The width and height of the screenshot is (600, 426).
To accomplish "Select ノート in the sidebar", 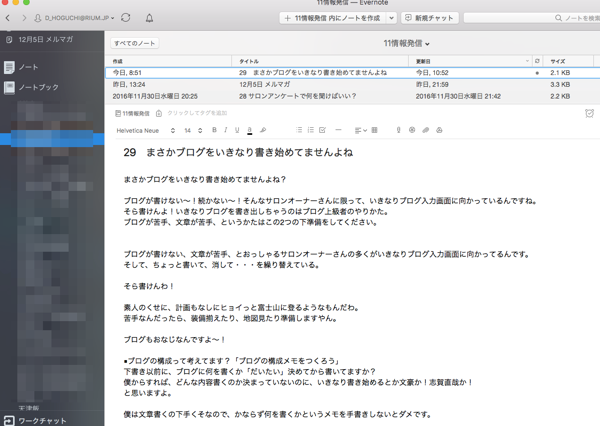I will pos(29,67).
